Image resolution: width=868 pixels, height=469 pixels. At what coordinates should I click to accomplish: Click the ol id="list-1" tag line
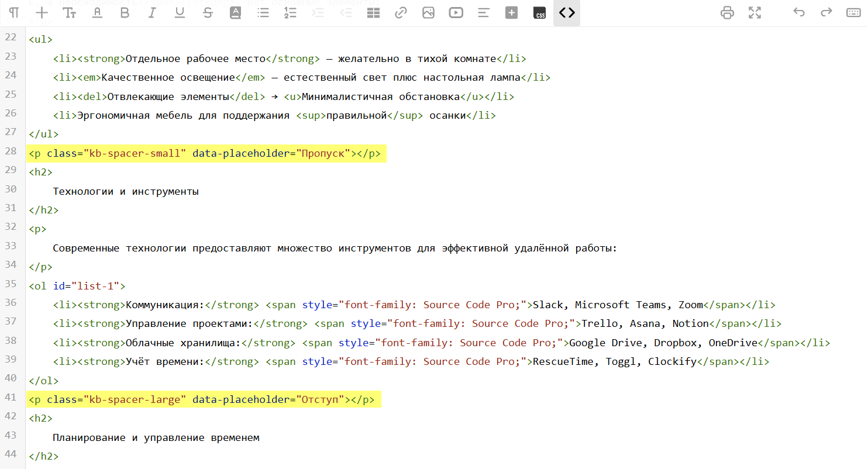point(77,286)
